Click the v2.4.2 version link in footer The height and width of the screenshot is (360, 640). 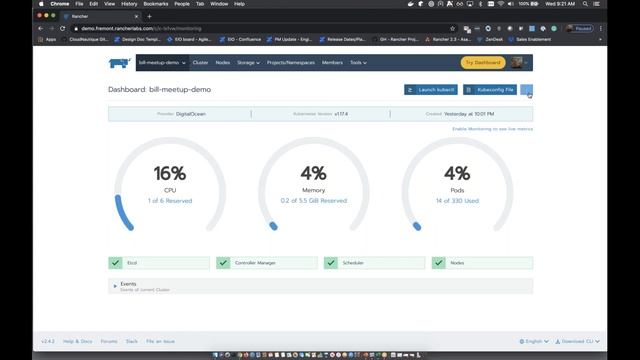pos(48,341)
